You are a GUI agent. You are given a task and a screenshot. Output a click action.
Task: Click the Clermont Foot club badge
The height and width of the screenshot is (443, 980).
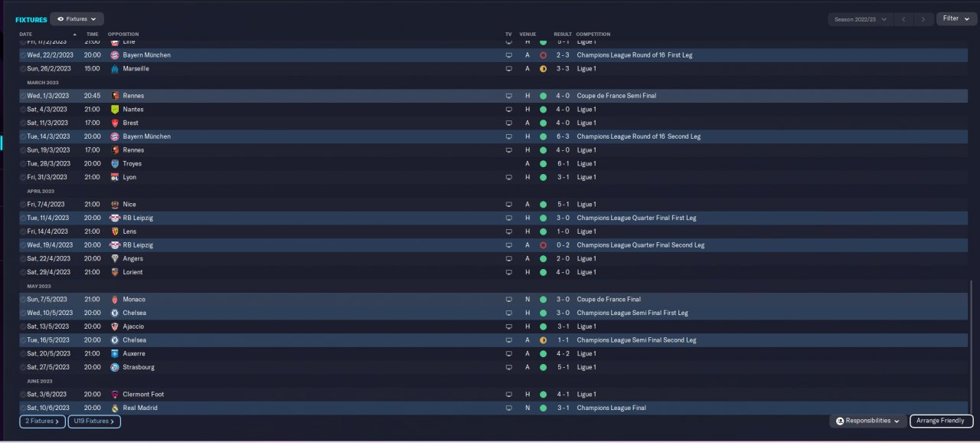pyautogui.click(x=115, y=394)
